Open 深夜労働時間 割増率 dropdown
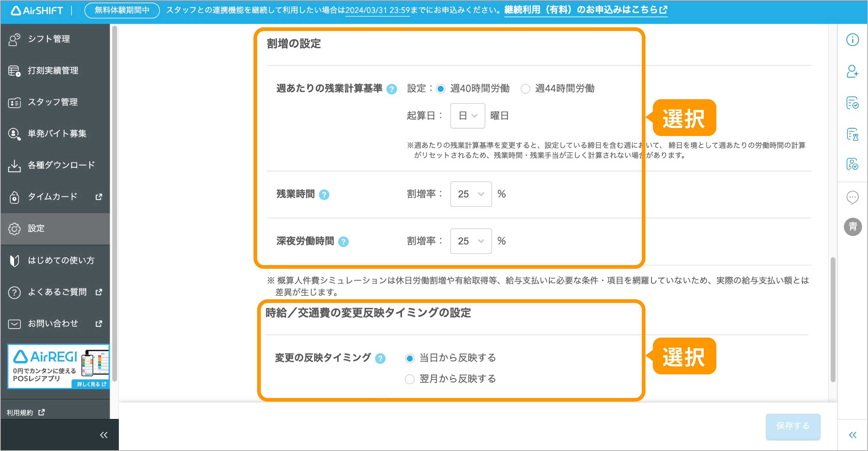 471,241
